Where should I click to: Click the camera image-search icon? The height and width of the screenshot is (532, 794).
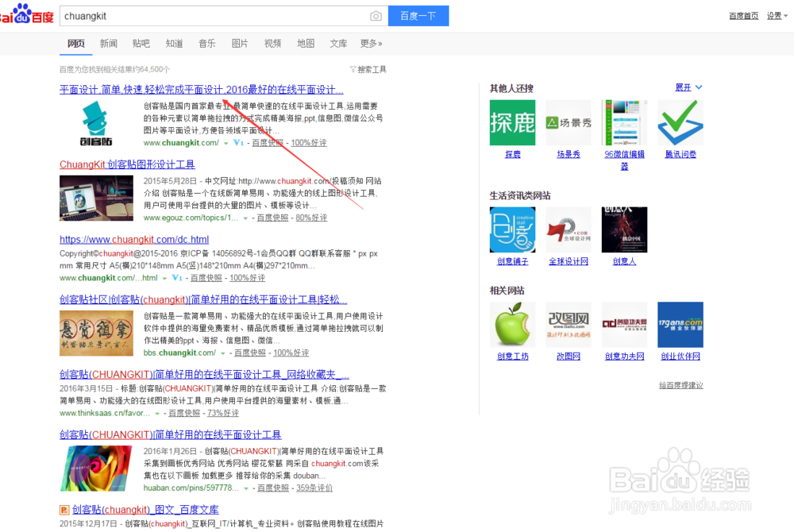click(376, 16)
